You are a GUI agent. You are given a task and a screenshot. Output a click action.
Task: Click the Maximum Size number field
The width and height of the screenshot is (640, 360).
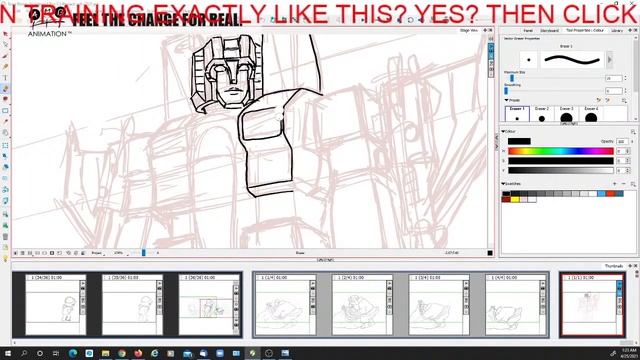click(x=614, y=78)
